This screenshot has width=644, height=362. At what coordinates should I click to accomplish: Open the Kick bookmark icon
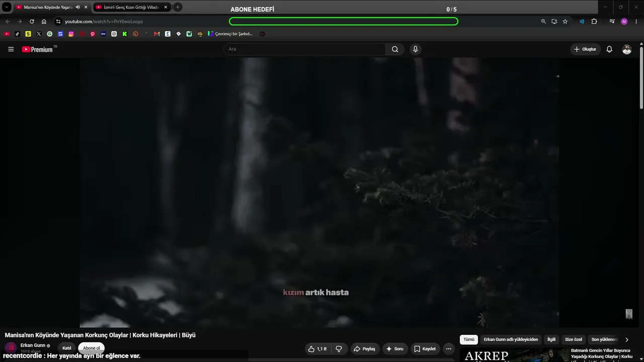pyautogui.click(x=125, y=34)
